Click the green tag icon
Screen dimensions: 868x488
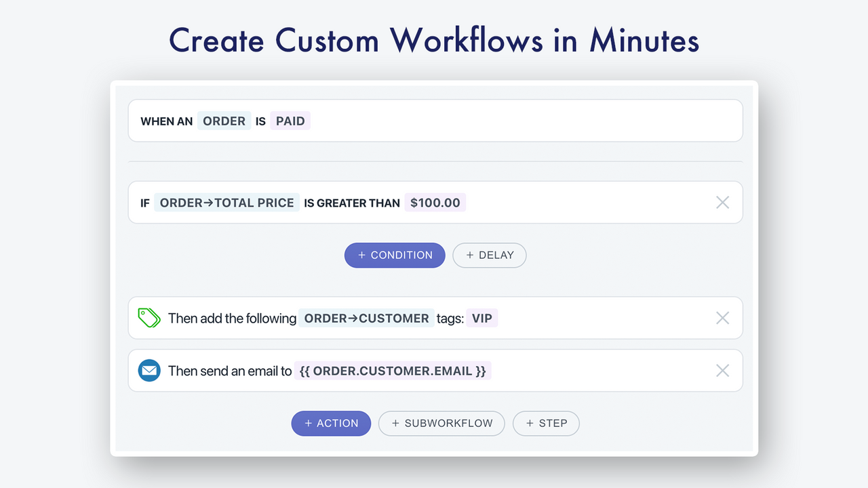tap(149, 318)
